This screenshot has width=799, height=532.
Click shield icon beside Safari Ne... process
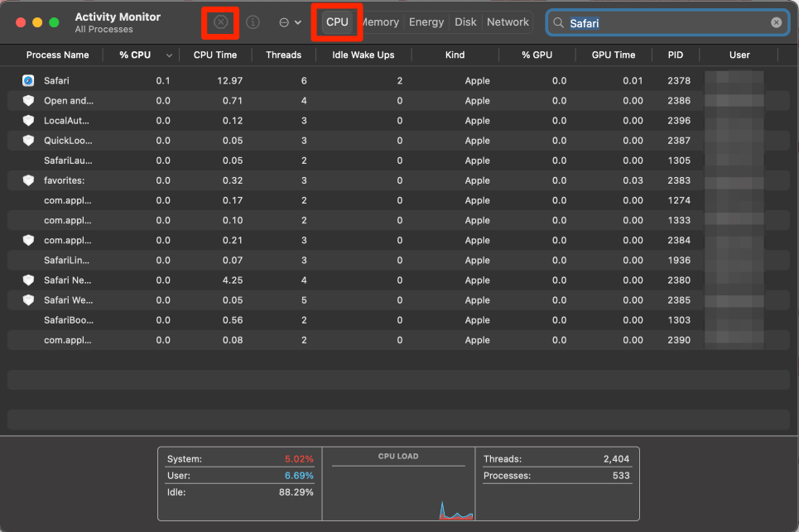[28, 280]
